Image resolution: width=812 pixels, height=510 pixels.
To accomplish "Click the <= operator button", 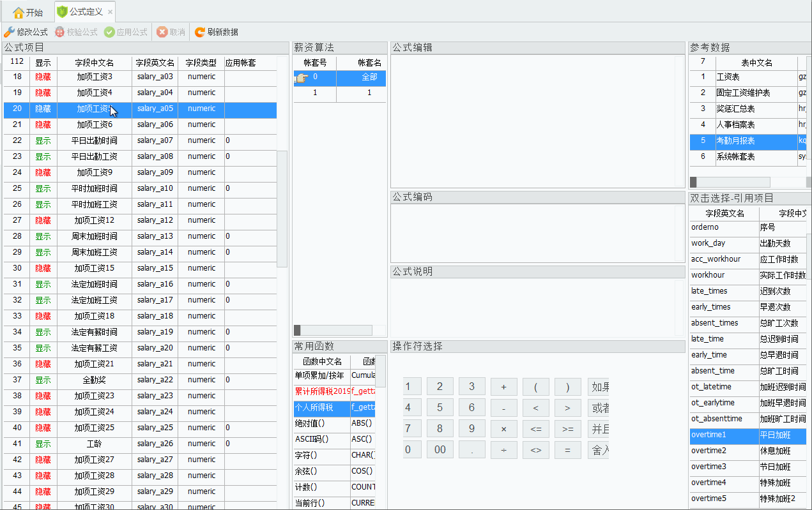I will click(536, 429).
